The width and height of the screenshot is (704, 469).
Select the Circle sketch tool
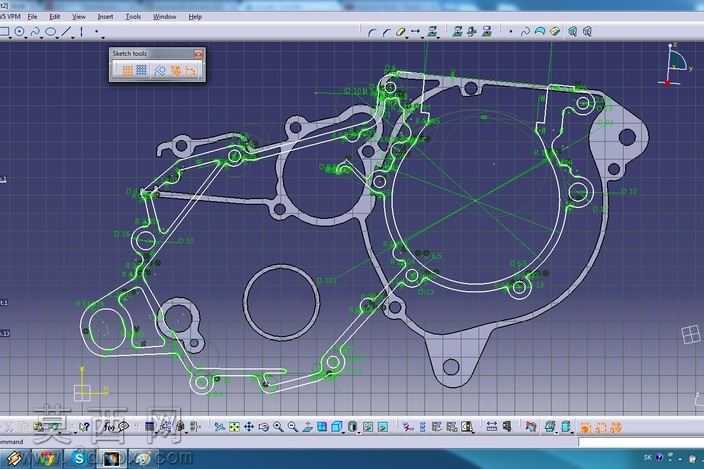point(19,31)
